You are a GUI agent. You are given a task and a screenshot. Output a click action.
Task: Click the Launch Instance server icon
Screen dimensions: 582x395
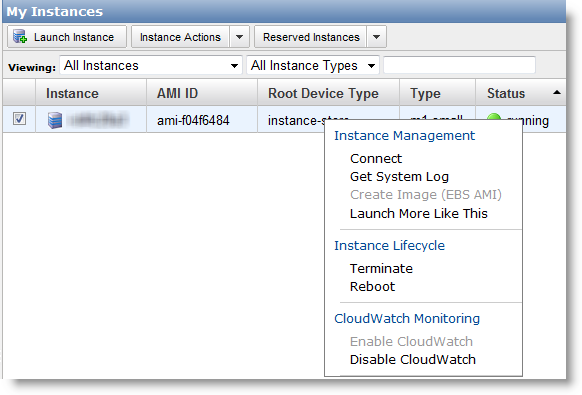click(20, 37)
